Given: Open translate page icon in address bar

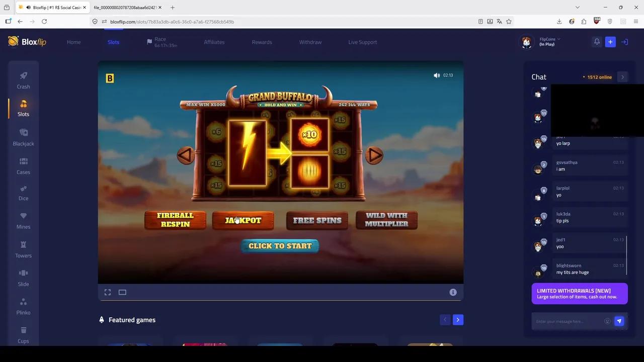Looking at the screenshot, I should tap(499, 22).
